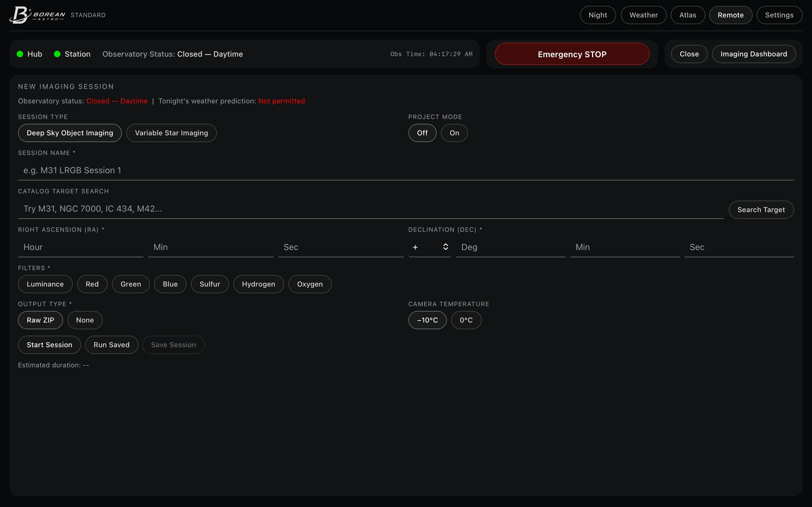Click the Close button
Screen dimensions: 812x507
click(x=689, y=54)
